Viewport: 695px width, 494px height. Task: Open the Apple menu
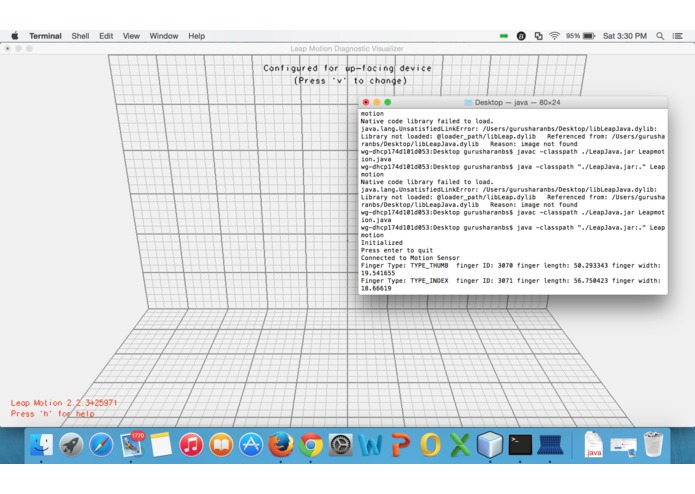15,36
